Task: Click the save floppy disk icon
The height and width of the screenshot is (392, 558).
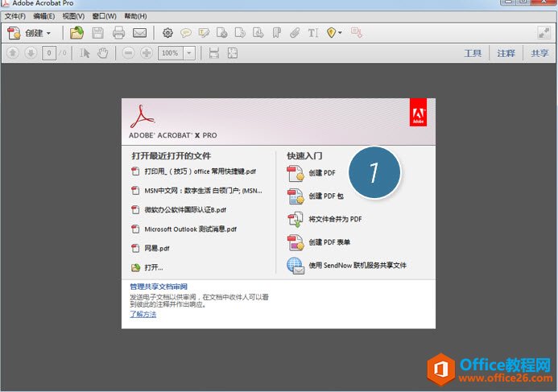Action: point(97,33)
